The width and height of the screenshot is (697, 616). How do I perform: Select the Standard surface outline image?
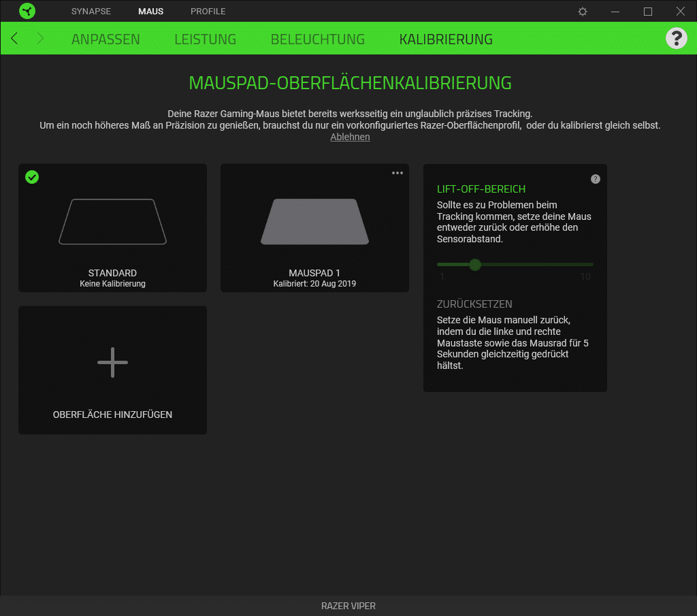click(112, 221)
